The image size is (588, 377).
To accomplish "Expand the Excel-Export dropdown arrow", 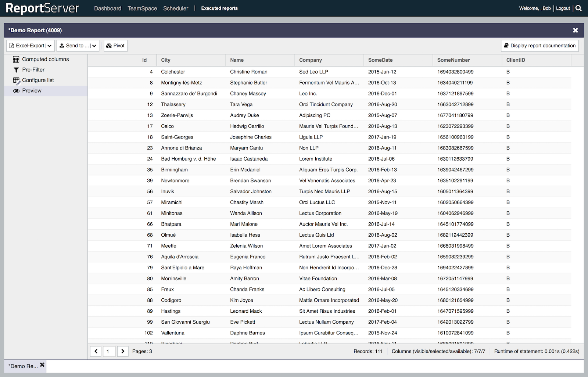I will click(x=50, y=46).
